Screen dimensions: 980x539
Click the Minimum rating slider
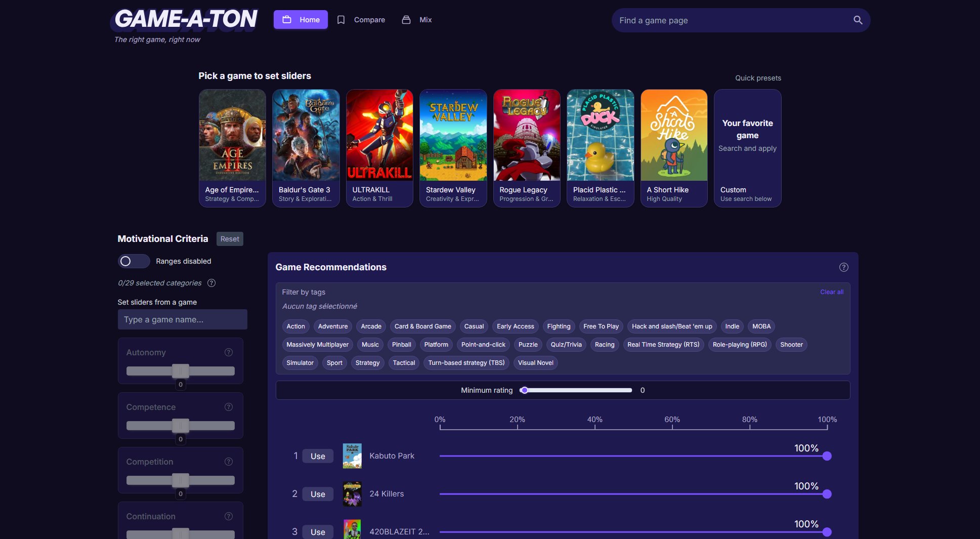[577, 390]
